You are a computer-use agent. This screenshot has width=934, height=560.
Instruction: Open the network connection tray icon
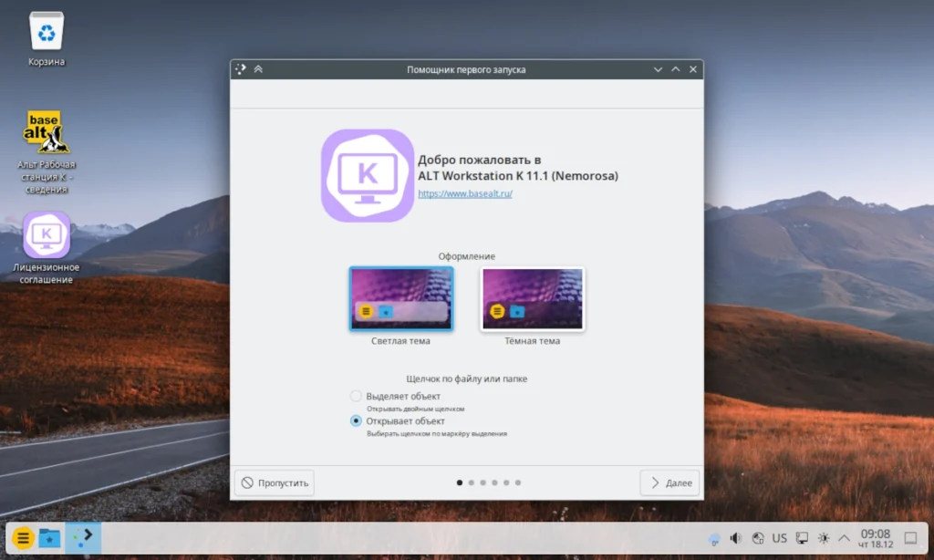click(802, 538)
